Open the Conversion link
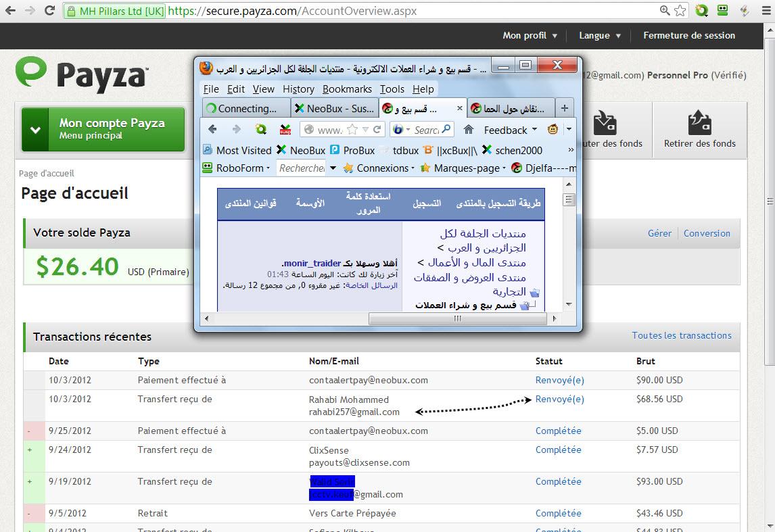 tap(707, 233)
